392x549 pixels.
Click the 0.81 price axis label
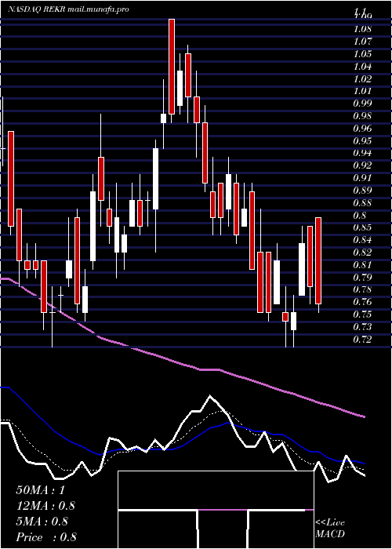click(362, 265)
